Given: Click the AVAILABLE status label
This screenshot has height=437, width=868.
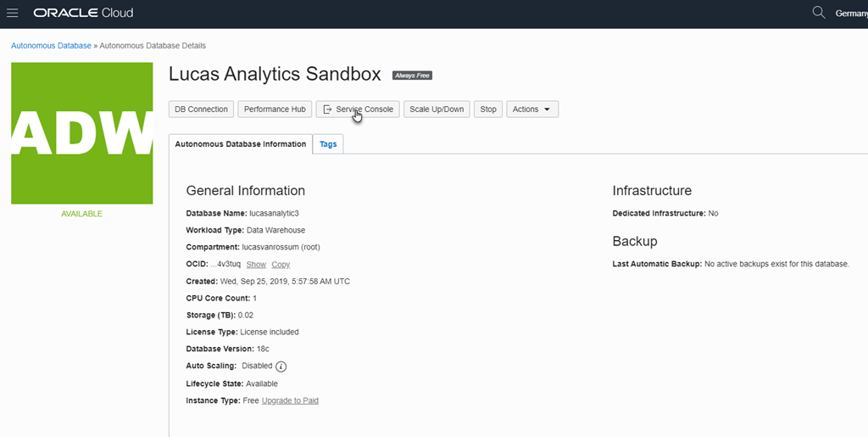Looking at the screenshot, I should pos(81,214).
